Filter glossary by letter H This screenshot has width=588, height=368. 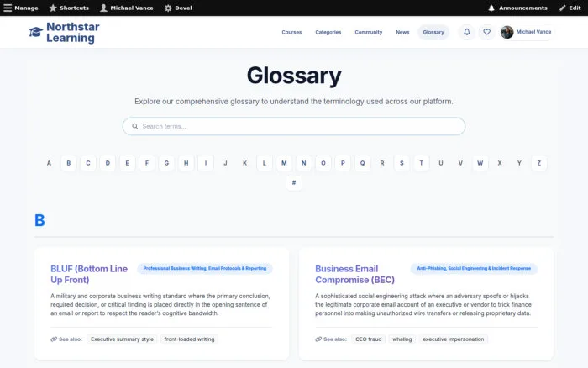tap(186, 163)
